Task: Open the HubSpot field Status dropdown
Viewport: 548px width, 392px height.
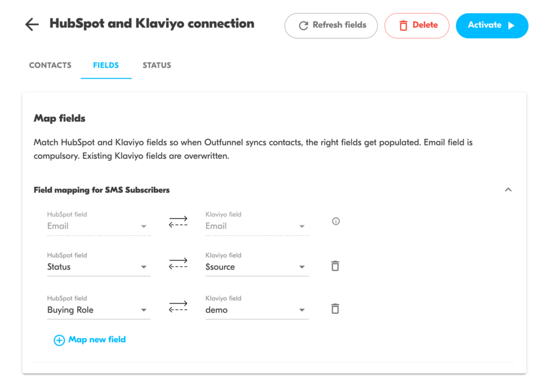Action: click(x=98, y=267)
